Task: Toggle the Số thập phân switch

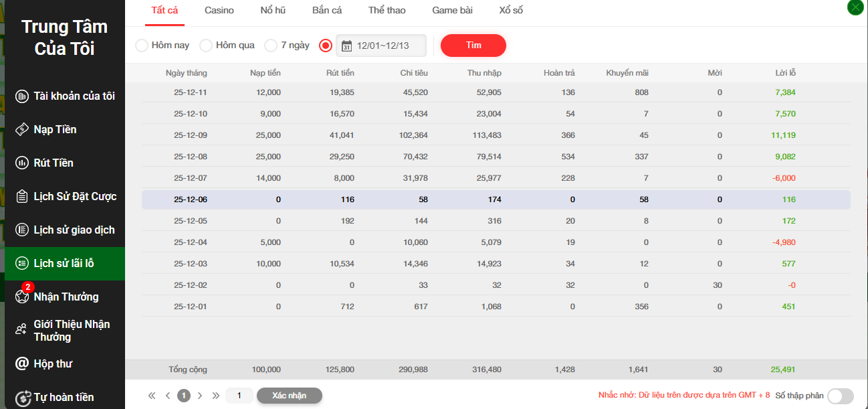Action: click(840, 396)
